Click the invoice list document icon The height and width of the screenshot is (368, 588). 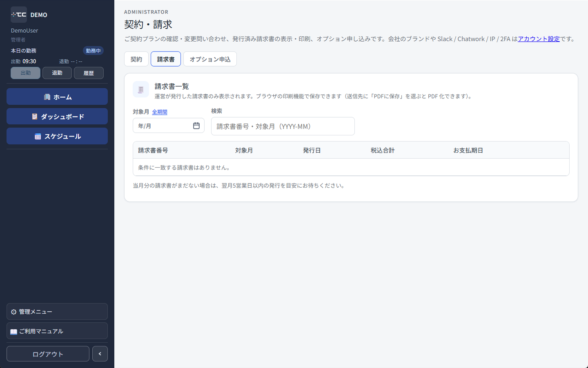141,90
